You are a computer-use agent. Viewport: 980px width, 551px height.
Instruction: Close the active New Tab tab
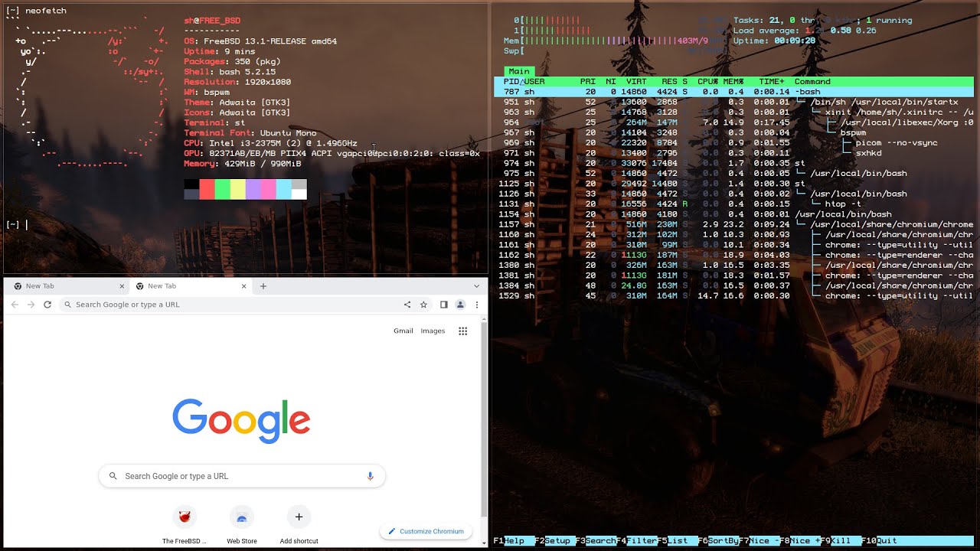point(244,286)
